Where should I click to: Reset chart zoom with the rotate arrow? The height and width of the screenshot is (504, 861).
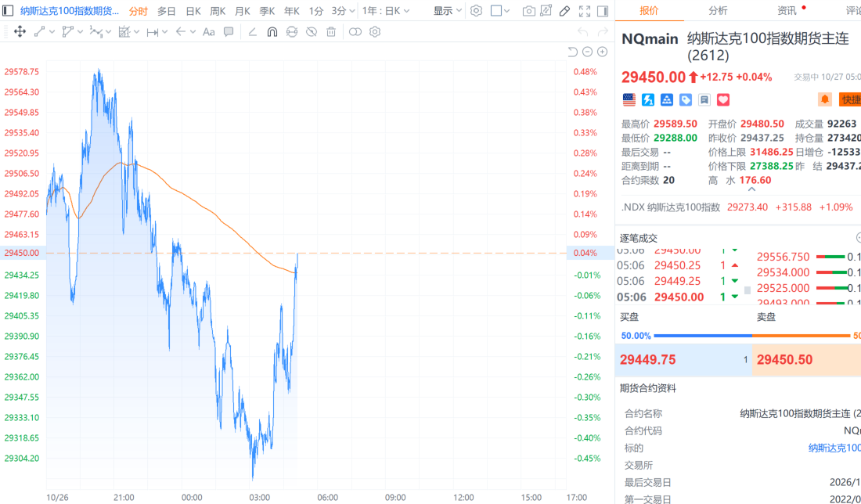tap(572, 52)
